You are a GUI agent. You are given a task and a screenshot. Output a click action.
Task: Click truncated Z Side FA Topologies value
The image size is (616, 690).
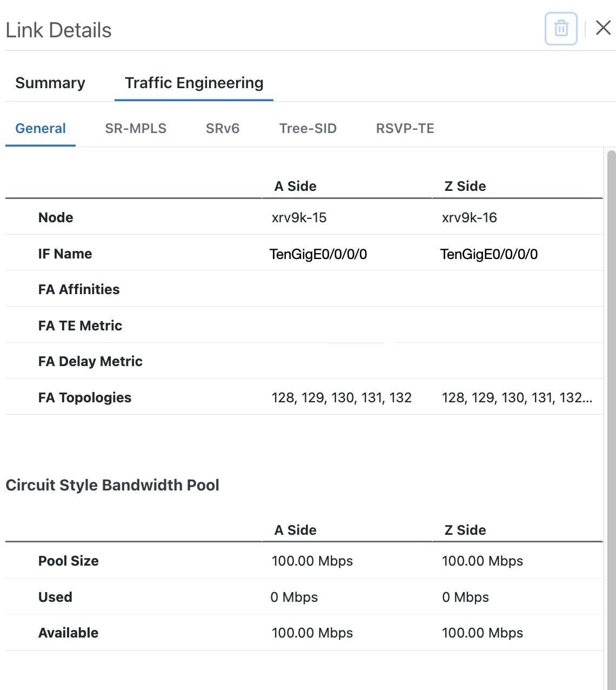[x=517, y=397]
